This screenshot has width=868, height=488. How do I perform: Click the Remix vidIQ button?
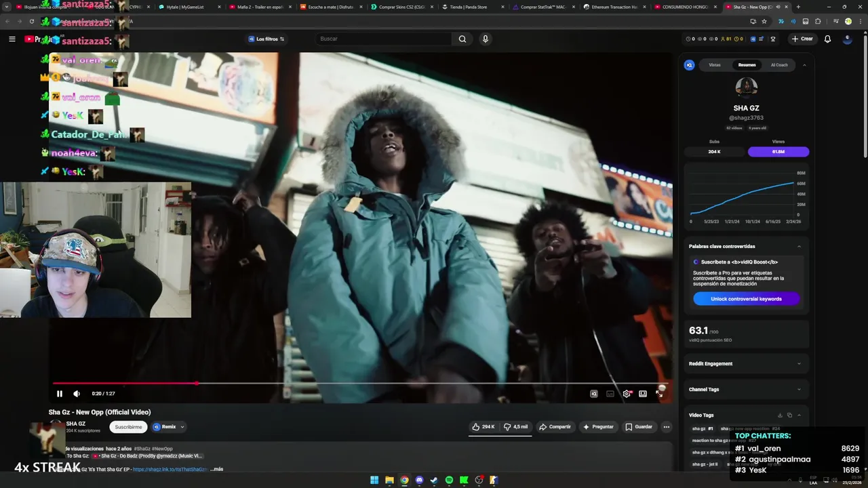(164, 427)
